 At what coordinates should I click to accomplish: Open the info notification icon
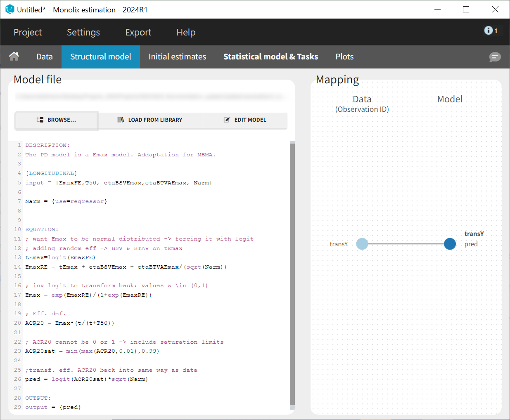[489, 31]
